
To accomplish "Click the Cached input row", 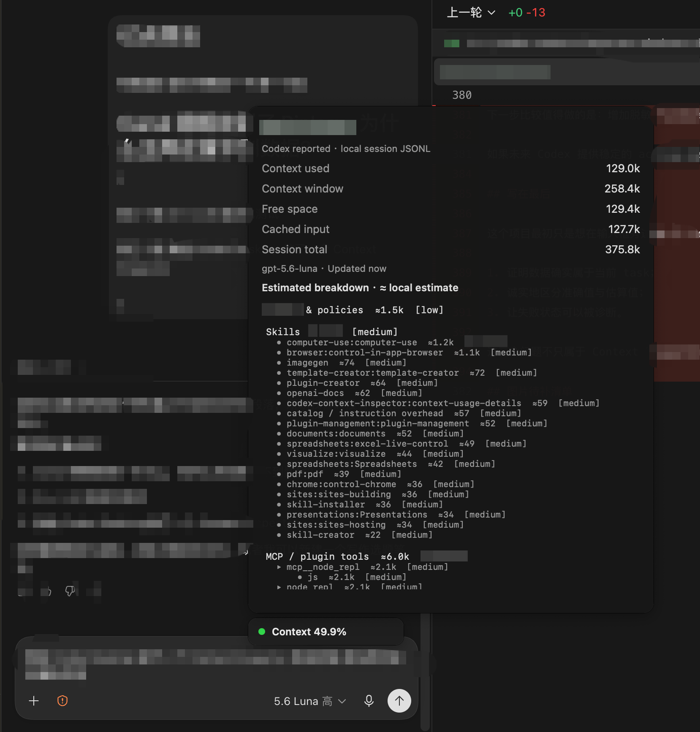I will click(x=450, y=229).
